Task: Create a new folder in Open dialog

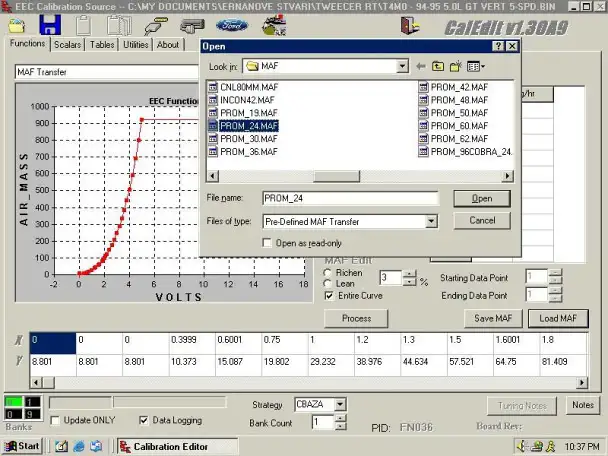Action: [x=456, y=67]
